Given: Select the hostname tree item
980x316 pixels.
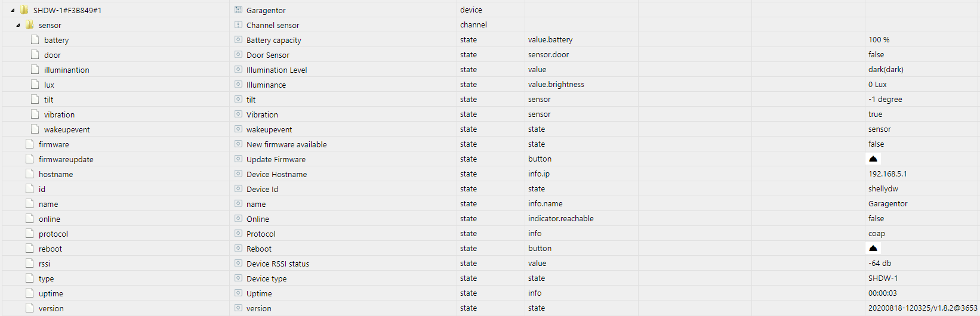Looking at the screenshot, I should [56, 174].
